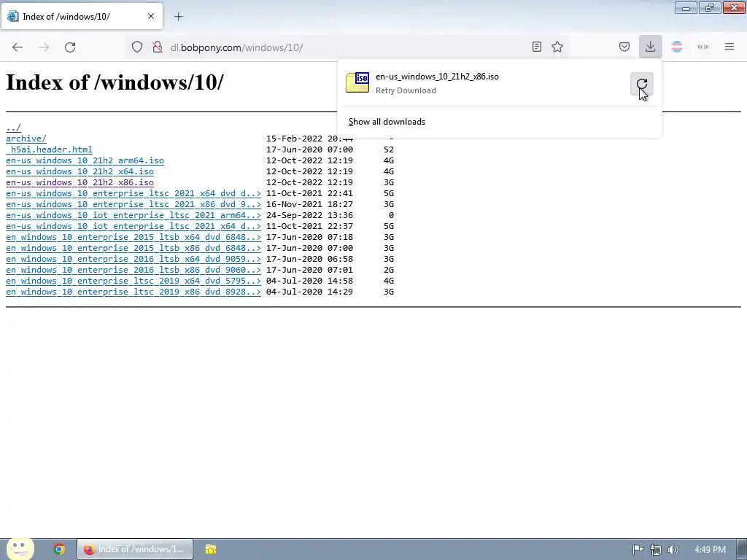Open the _h5ai.header.html link
The width and height of the screenshot is (747, 560).
coord(49,149)
